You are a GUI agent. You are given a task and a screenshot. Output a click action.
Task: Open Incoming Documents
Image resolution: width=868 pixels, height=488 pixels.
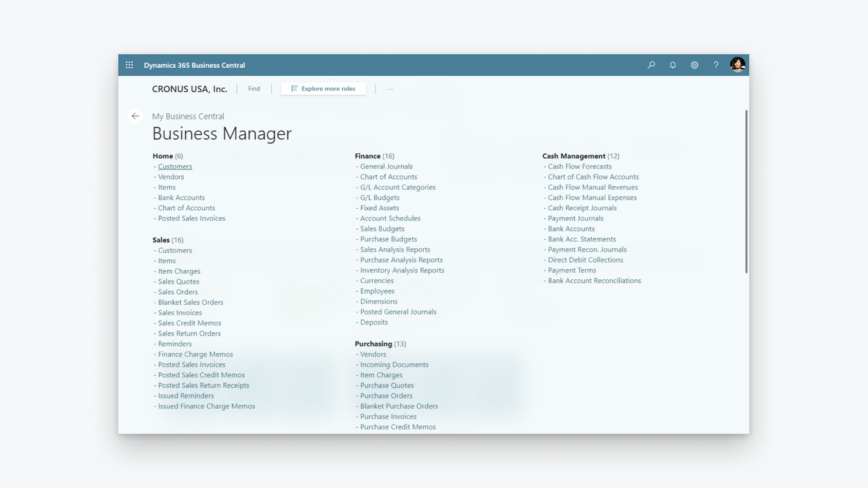pyautogui.click(x=394, y=365)
